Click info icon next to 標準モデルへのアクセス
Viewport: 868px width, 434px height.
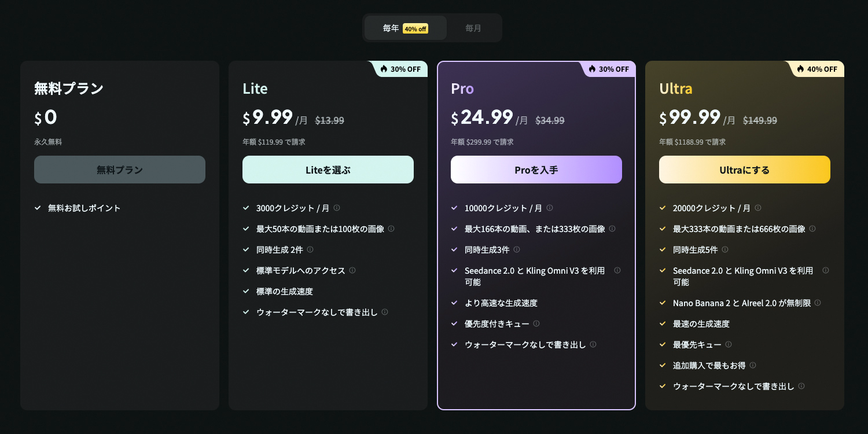(352, 270)
